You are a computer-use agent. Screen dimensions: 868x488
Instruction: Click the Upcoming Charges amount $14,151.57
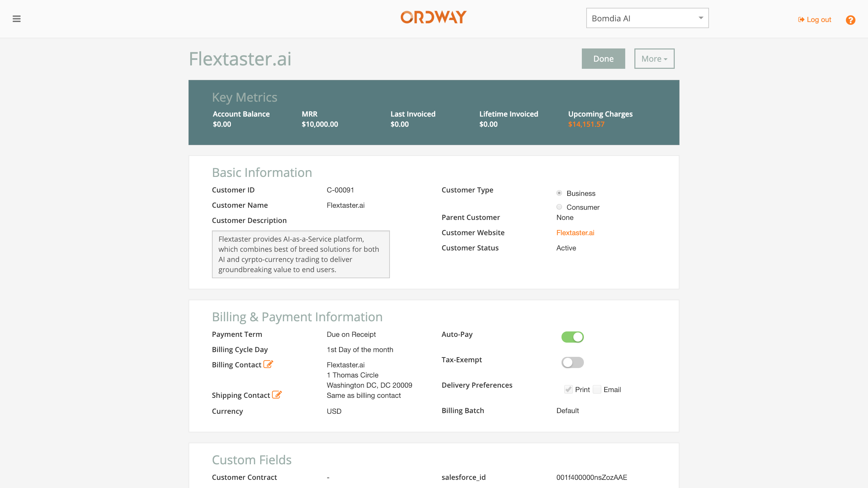586,124
